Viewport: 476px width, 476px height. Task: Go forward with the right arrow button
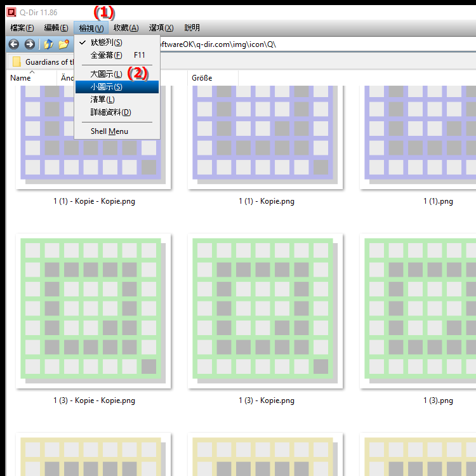pos(29,44)
